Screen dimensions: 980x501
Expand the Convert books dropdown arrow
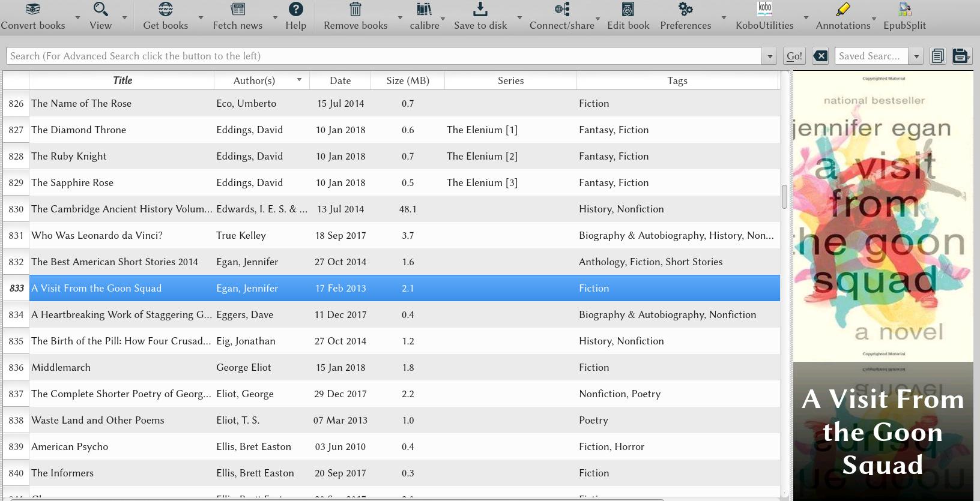pos(77,17)
